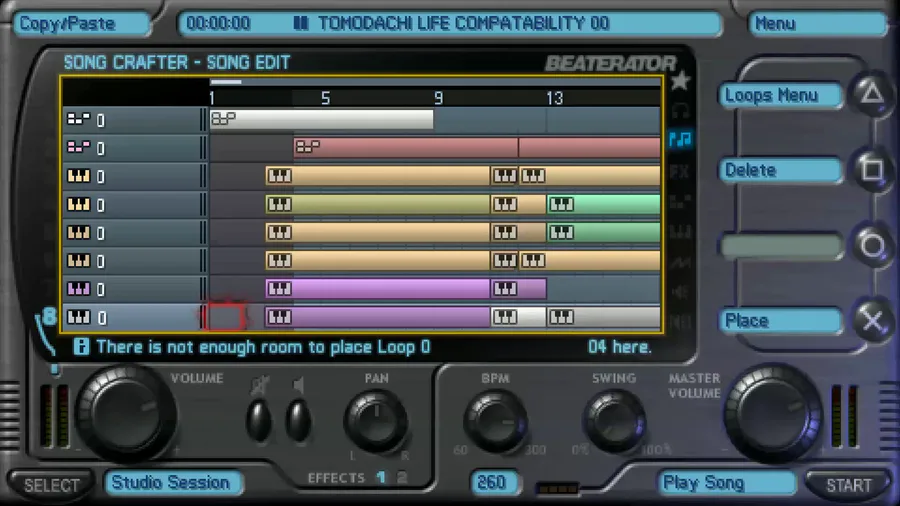This screenshot has height=506, width=900.
Task: Click the info icon in status message
Action: tap(82, 347)
